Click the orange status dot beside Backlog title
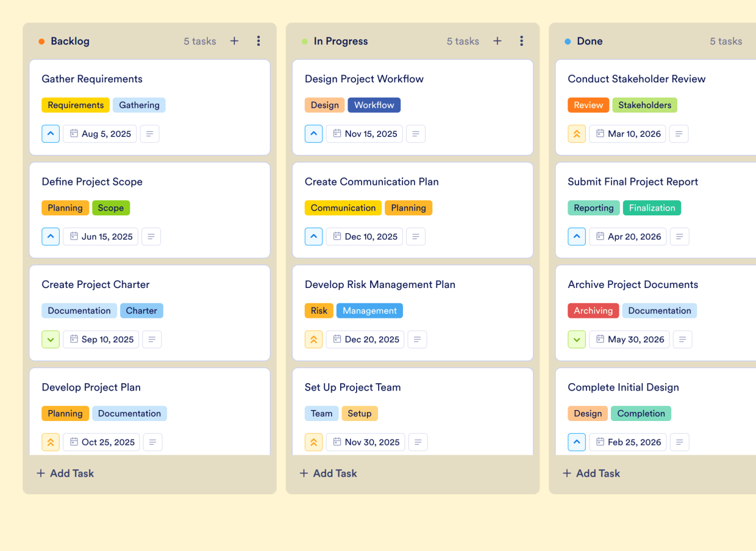 42,41
